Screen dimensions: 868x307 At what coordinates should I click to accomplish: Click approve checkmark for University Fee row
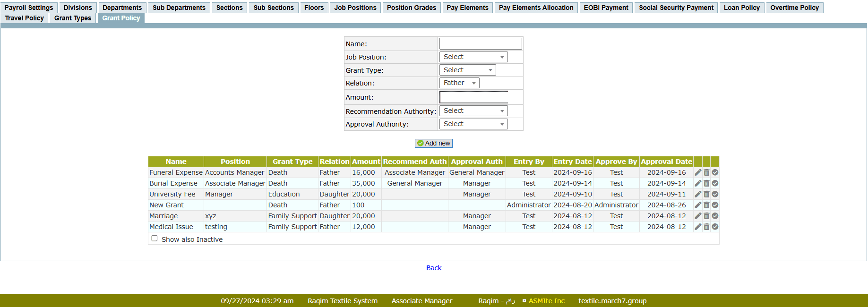tap(715, 194)
